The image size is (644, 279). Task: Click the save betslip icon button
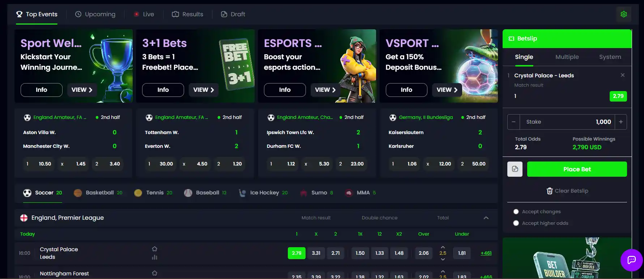(x=515, y=169)
